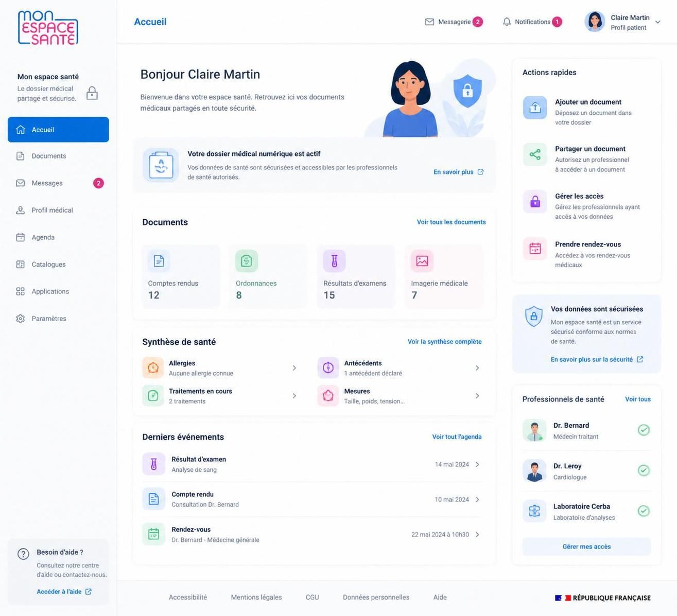Click Voir tous in Professionnels de santé

pos(638,399)
